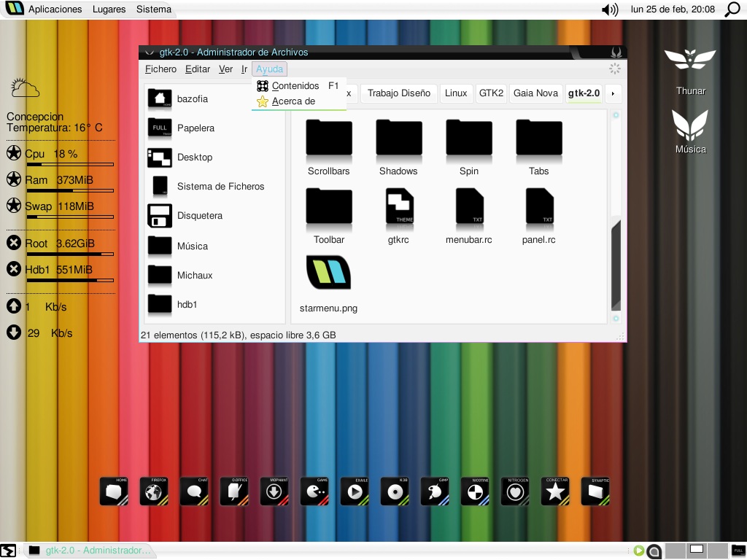The height and width of the screenshot is (560, 747).
Task: Click the volume speaker icon
Action: coord(610,9)
